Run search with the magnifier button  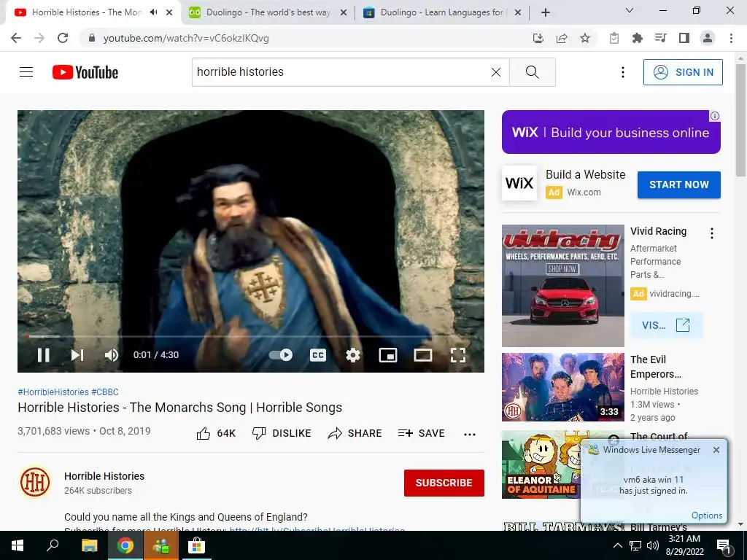click(532, 72)
